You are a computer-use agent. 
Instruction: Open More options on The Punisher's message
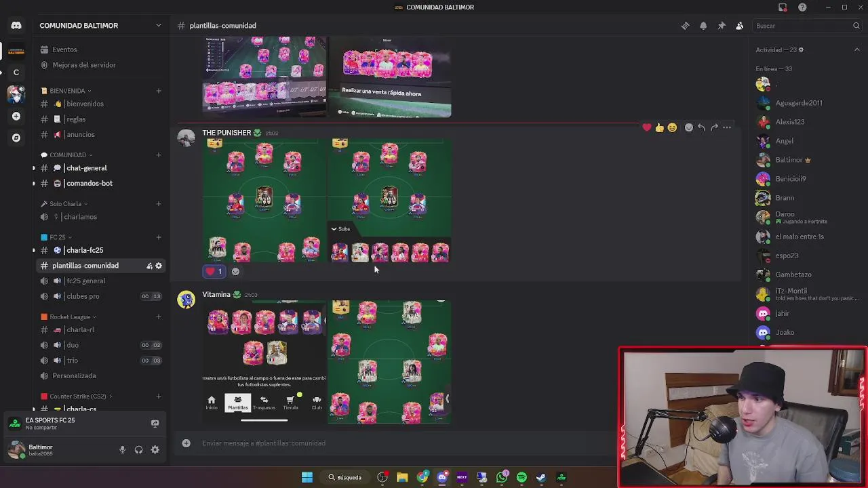(x=727, y=127)
